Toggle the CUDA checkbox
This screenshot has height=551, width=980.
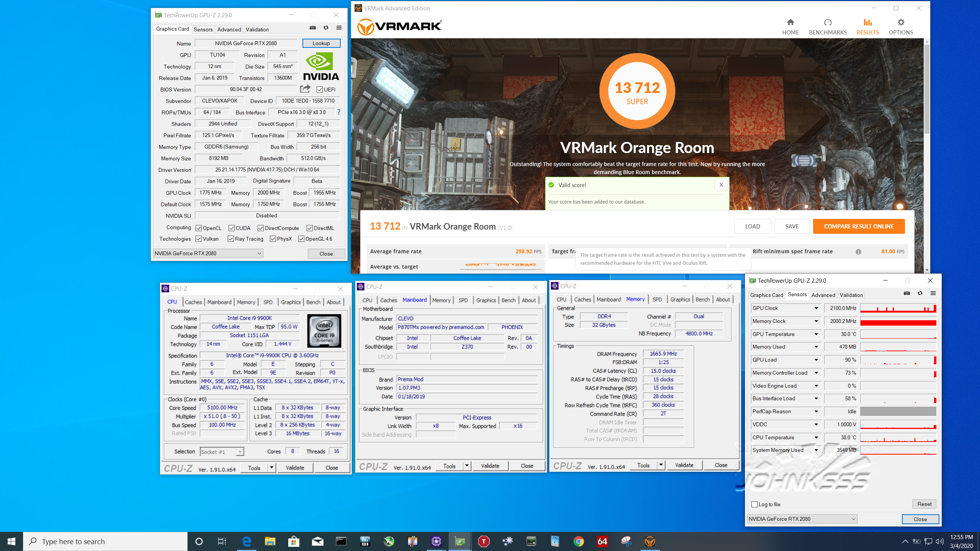[231, 228]
